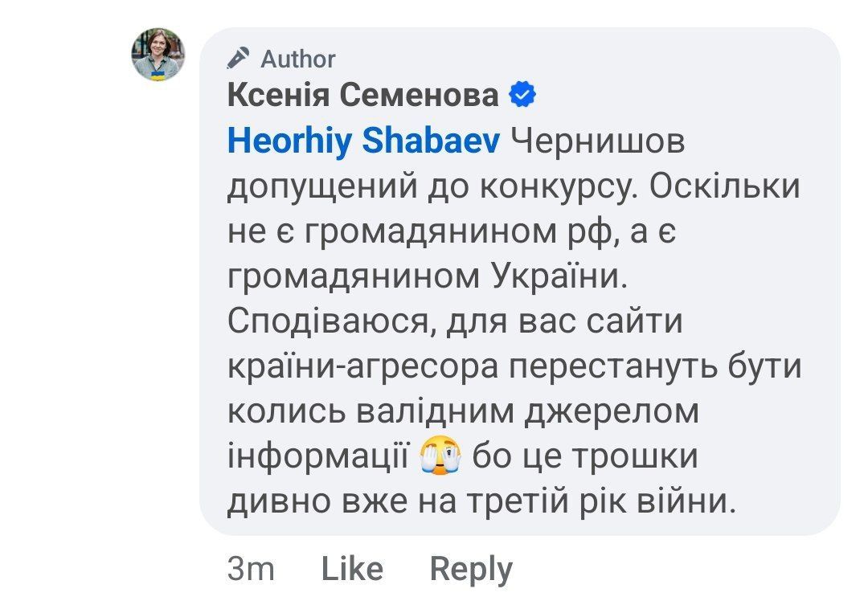Image resolution: width=868 pixels, height=609 pixels.
Task: Click the pencil icon beside Author
Action: tap(239, 59)
